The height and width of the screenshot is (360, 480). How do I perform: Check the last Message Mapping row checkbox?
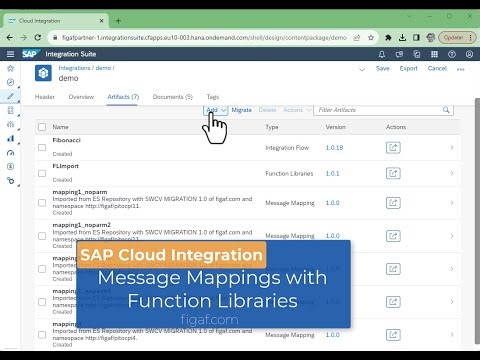click(x=42, y=335)
